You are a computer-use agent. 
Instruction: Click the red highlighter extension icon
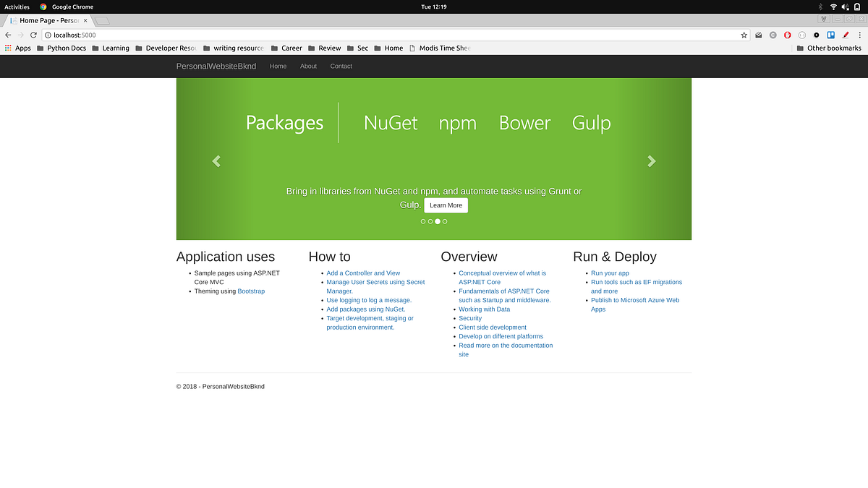coord(846,35)
